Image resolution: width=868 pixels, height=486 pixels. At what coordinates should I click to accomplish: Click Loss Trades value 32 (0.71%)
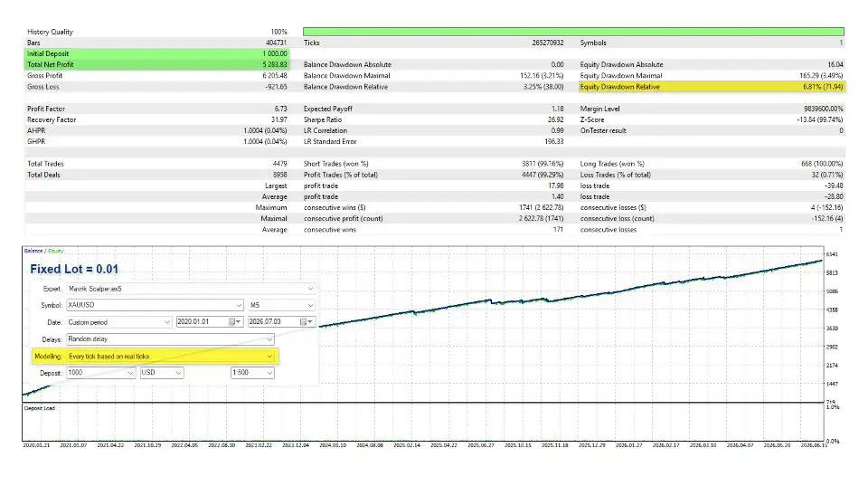point(827,175)
